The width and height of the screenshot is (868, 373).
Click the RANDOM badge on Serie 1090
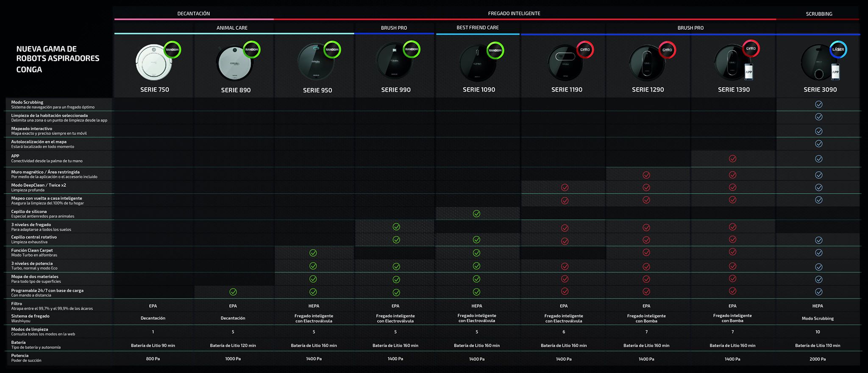pos(495,50)
